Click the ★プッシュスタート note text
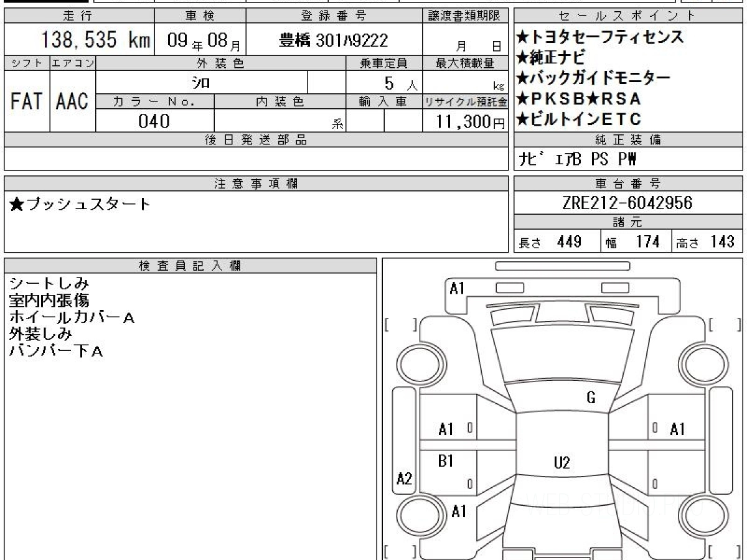Image resolution: width=747 pixels, height=560 pixels. point(81,204)
